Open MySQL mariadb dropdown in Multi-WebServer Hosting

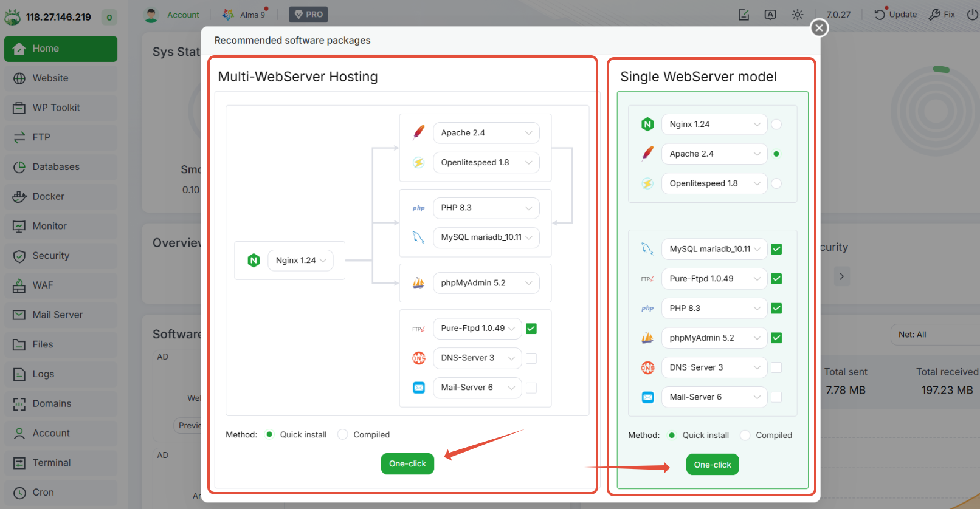[486, 237]
